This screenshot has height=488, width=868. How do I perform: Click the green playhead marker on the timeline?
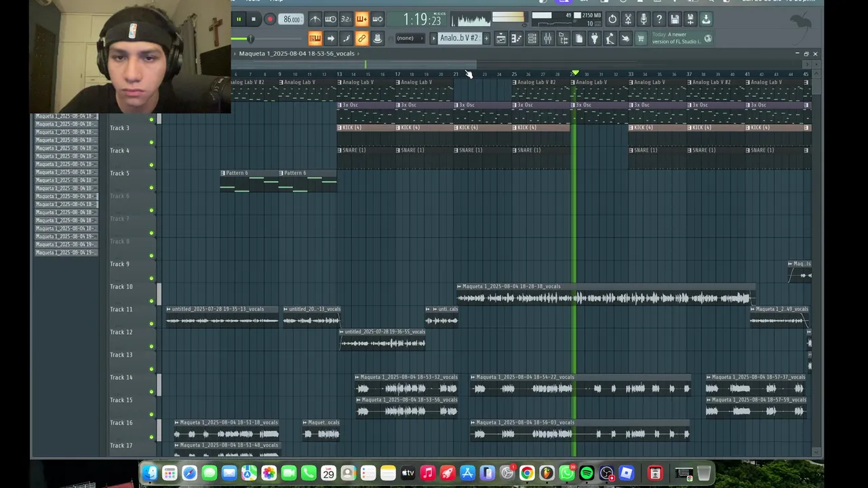(575, 73)
